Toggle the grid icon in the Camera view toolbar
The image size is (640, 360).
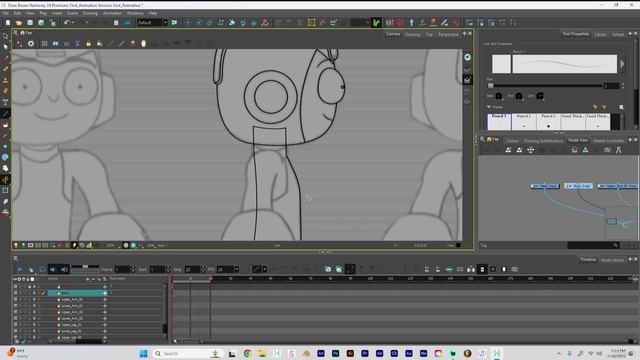point(44,44)
